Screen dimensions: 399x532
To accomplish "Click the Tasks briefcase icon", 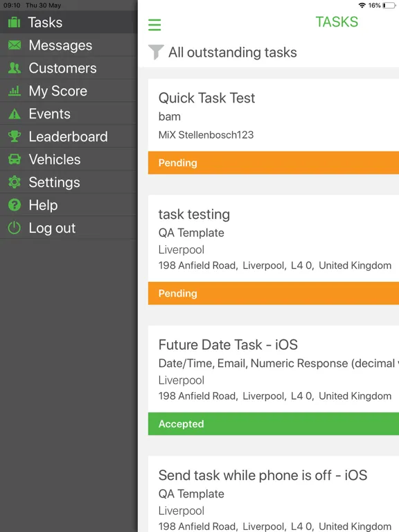I will [x=14, y=22].
